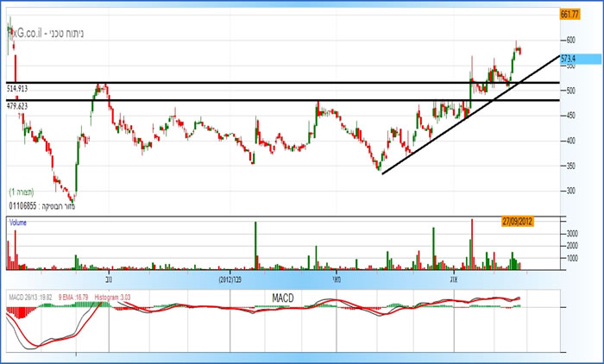This screenshot has width=604, height=364.
Task: Click the 600 mark on price axis
Action: (569, 41)
